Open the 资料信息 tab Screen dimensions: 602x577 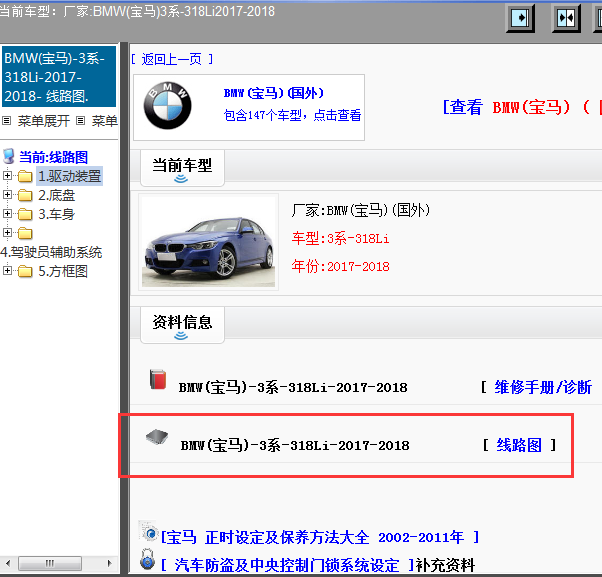click(x=182, y=325)
